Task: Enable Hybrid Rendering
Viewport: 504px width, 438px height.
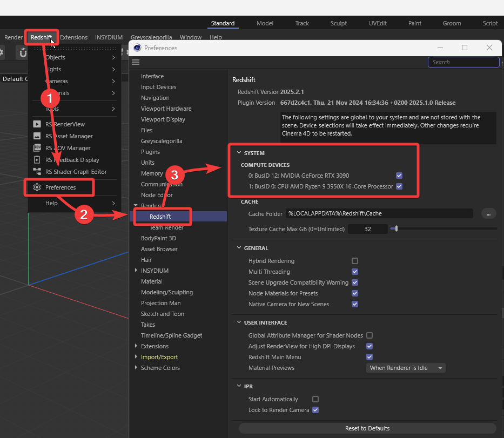Action: click(x=355, y=261)
